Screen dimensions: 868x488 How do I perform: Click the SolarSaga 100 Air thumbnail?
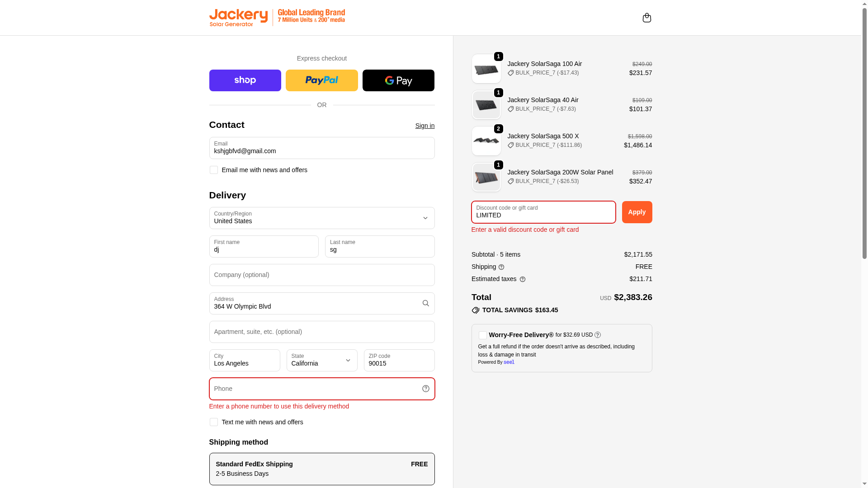click(486, 69)
